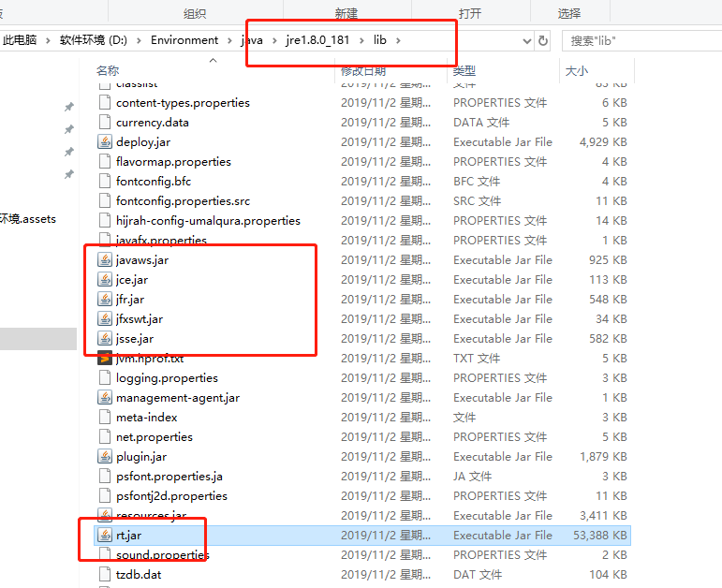Sort files by 名称 column
Screen dimensions: 722x588
coord(108,71)
